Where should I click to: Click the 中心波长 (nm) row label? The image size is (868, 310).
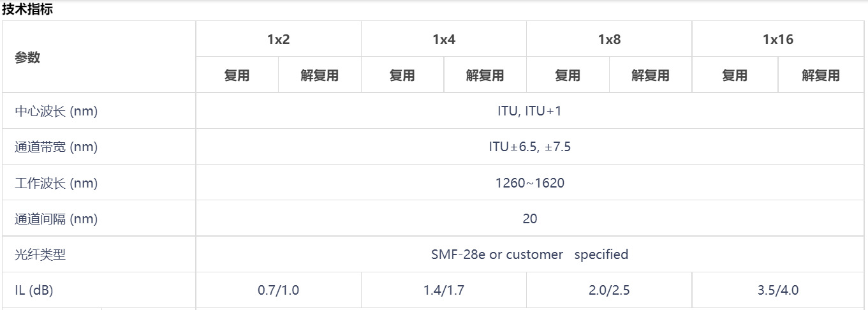[x=56, y=112]
